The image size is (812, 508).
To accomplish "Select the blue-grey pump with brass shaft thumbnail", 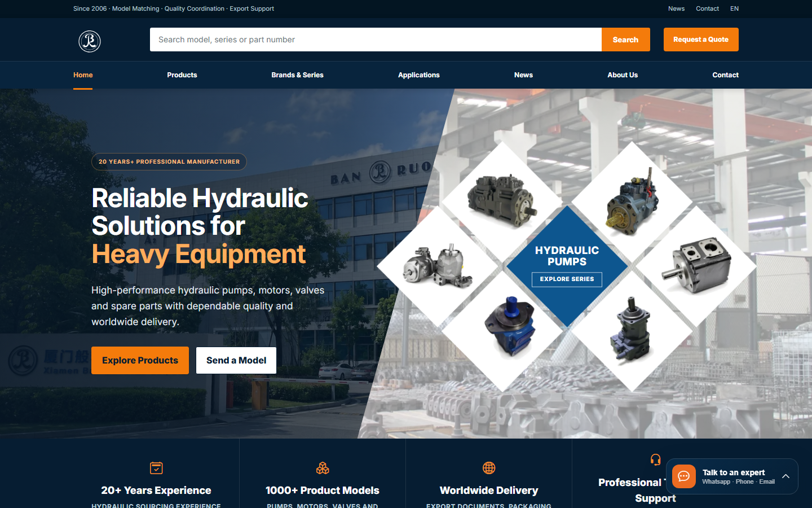I will coord(632,200).
